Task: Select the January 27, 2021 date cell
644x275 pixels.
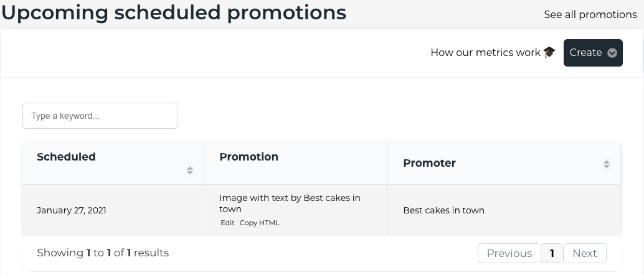Action: (x=72, y=210)
